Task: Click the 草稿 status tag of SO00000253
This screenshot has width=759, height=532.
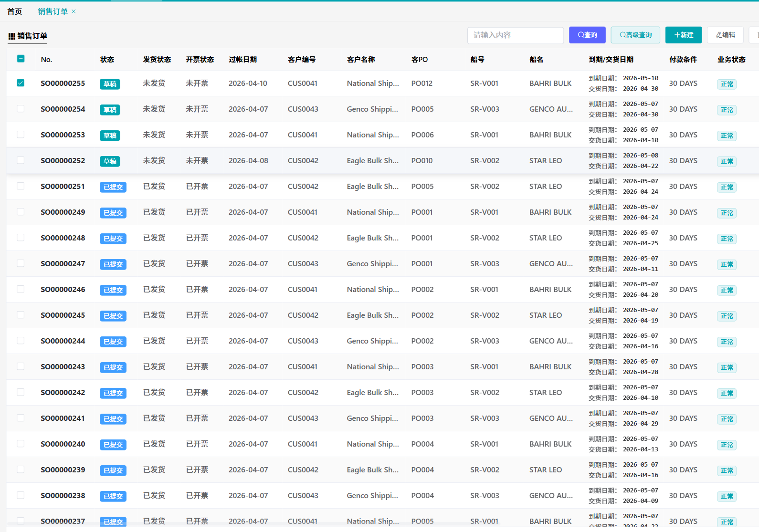Action: [x=110, y=136]
